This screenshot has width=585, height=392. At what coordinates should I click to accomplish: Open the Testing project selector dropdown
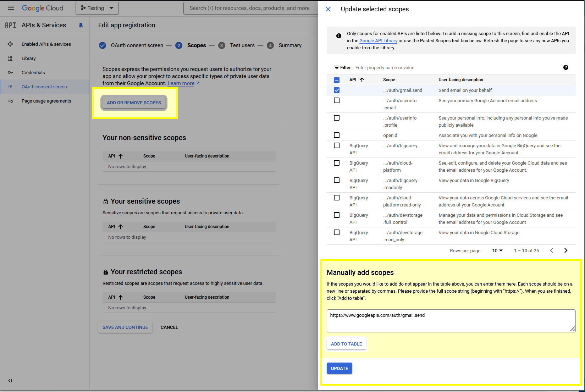[x=97, y=8]
